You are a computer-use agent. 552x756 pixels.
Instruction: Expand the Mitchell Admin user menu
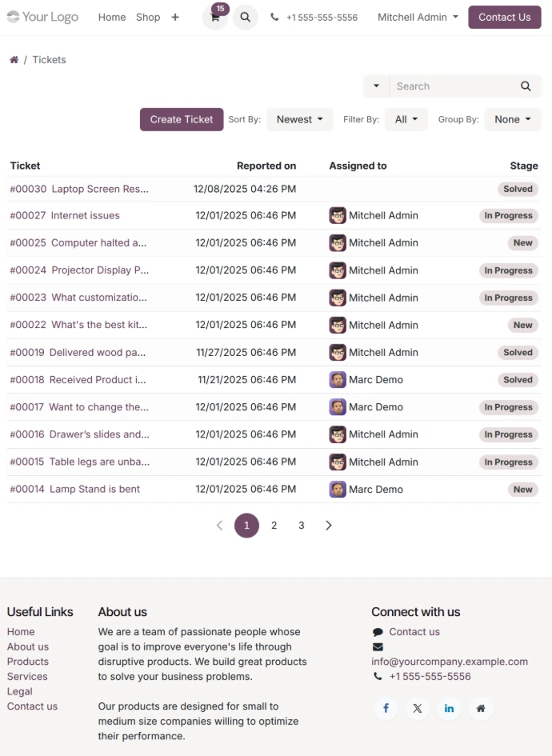(x=418, y=17)
